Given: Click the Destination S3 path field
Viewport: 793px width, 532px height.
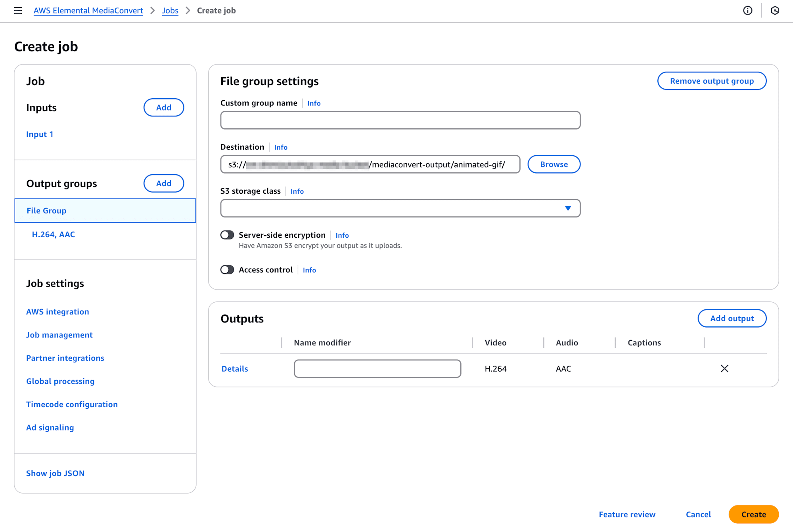Looking at the screenshot, I should point(370,164).
